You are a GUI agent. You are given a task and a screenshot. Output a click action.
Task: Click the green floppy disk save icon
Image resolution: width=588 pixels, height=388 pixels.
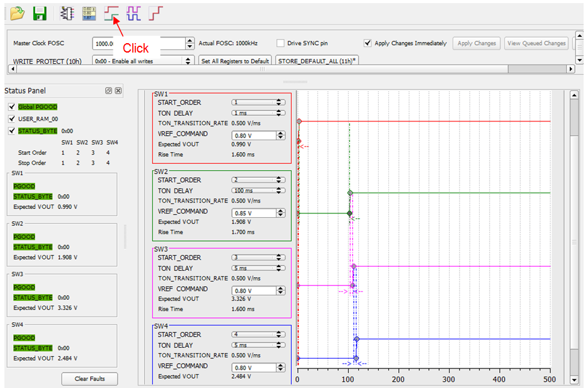tap(39, 13)
